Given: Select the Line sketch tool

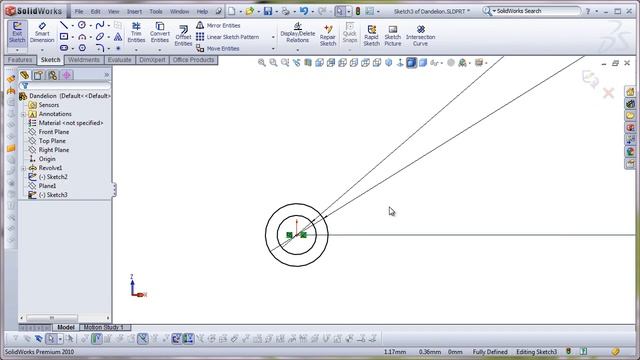Looking at the screenshot, I should 64,25.
